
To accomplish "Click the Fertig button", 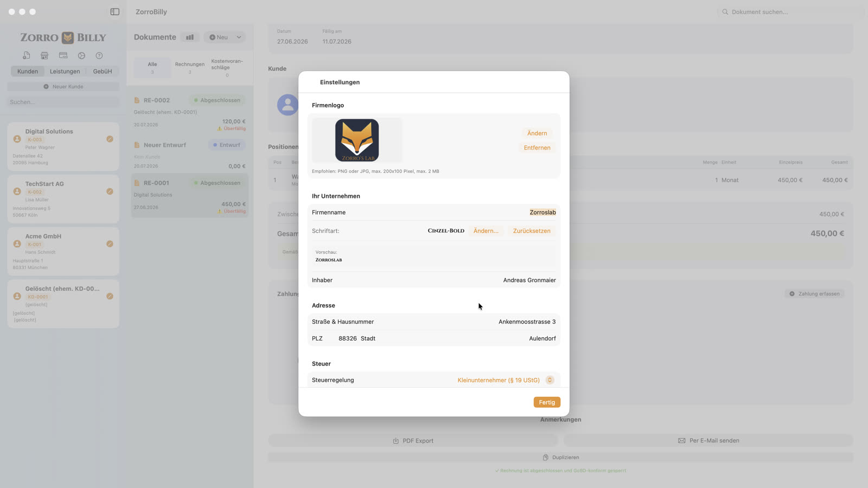I will [x=547, y=402].
